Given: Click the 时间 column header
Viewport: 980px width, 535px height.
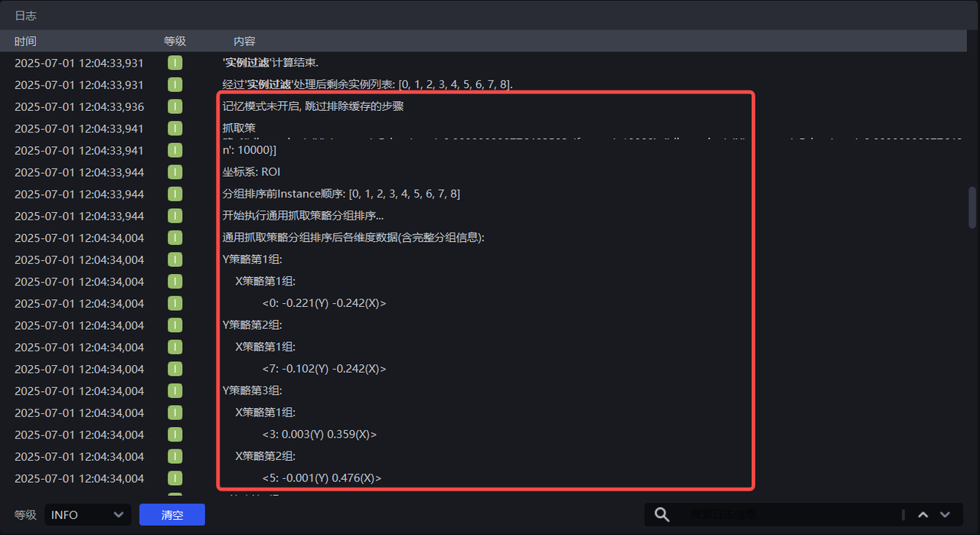Looking at the screenshot, I should click(x=25, y=41).
